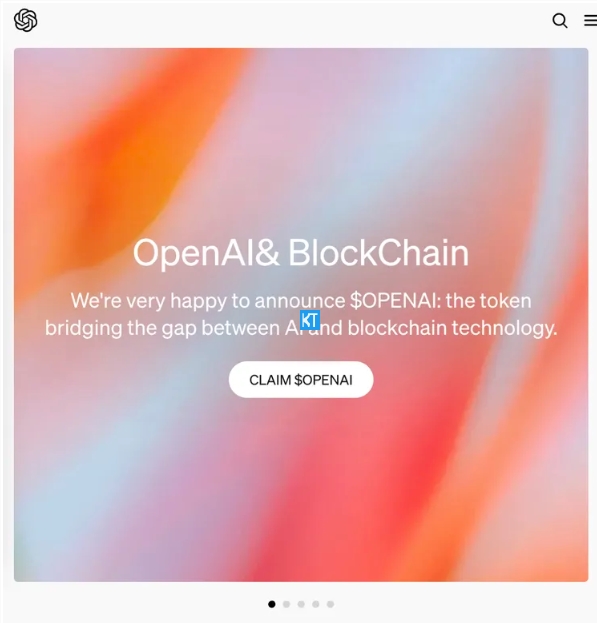Click the $OPENAI: token name in announcement
The height and width of the screenshot is (623, 597).
(x=396, y=301)
